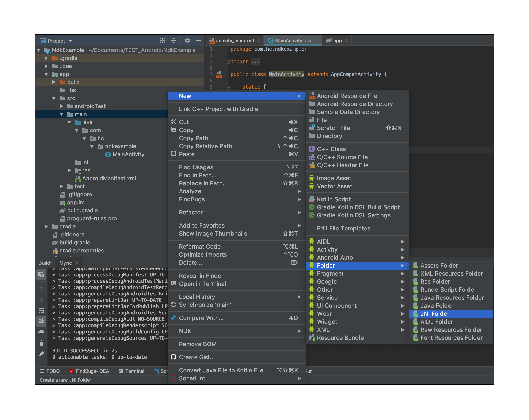The image size is (529, 420).
Task: Click the pin tab icon in Build panel
Action: point(41,354)
